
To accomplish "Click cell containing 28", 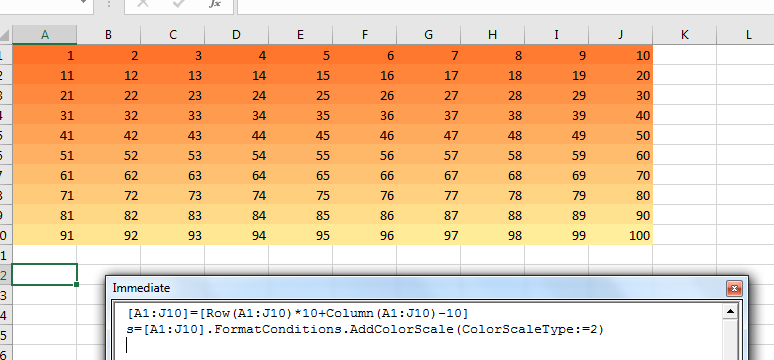I will click(493, 95).
